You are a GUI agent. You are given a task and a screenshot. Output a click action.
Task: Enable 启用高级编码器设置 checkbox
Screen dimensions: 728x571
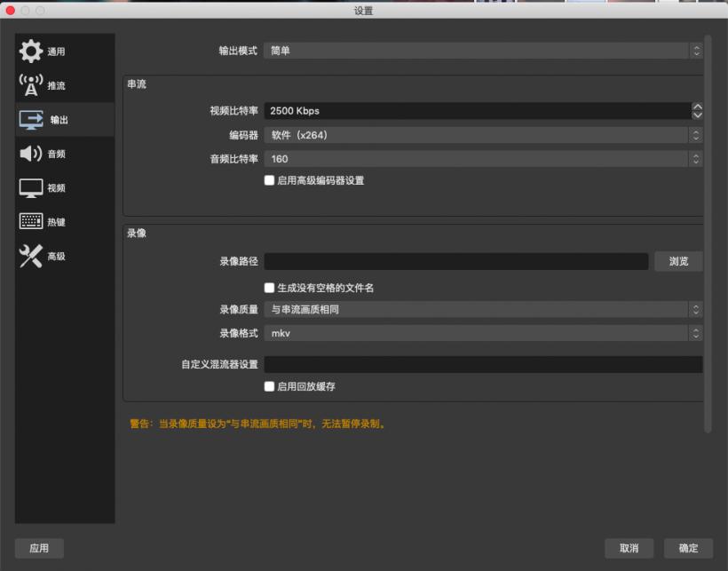269,180
